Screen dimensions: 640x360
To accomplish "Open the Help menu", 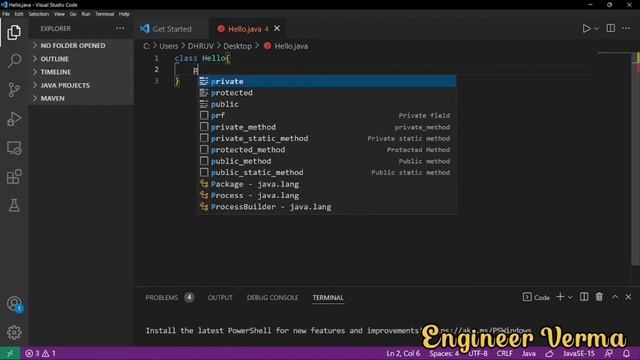I will [124, 14].
